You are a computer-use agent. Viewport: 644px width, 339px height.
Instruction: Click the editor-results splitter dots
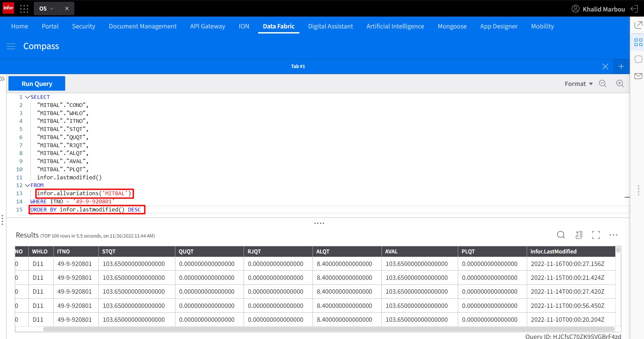click(x=319, y=223)
